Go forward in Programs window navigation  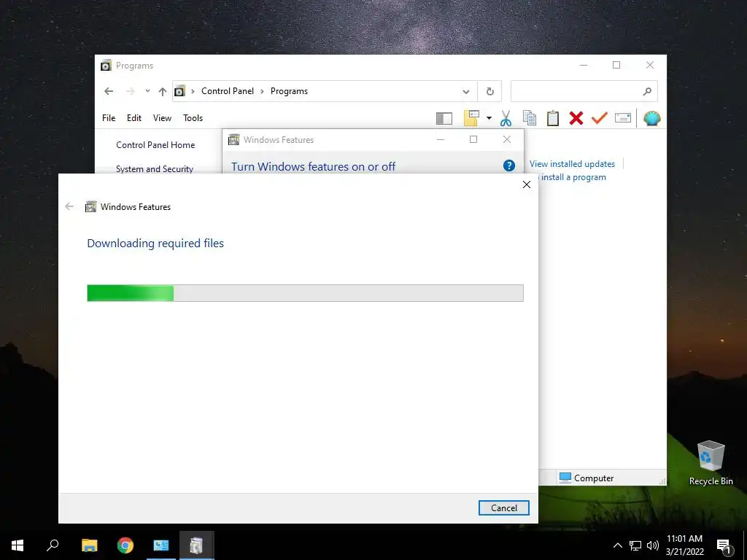[130, 91]
